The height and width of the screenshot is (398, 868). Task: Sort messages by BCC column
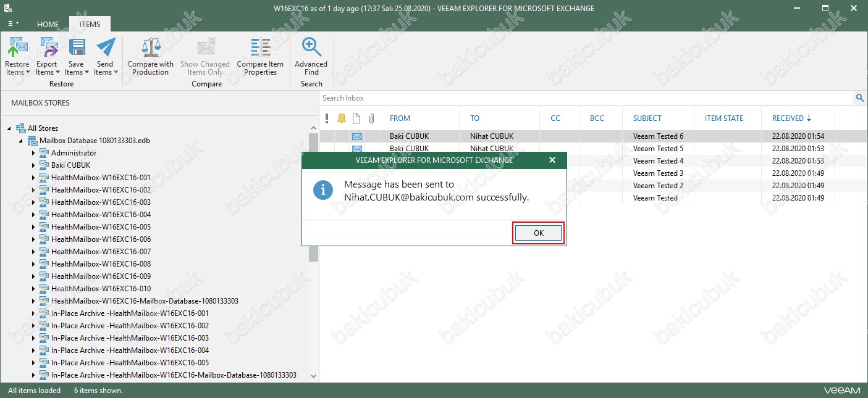coord(597,118)
